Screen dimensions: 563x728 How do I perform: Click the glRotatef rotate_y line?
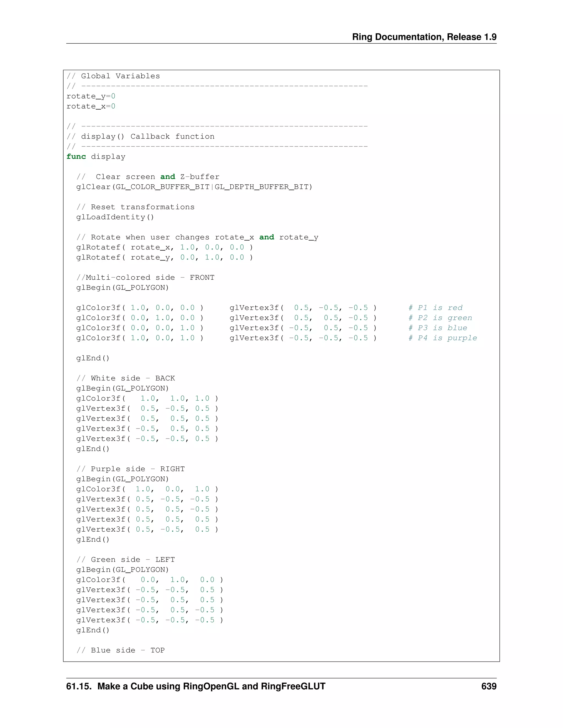[164, 257]
